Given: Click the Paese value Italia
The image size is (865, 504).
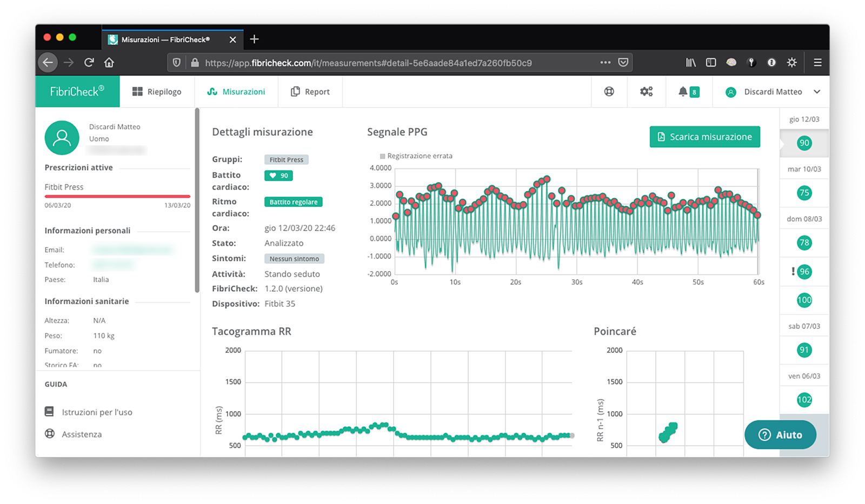Looking at the screenshot, I should tap(101, 279).
